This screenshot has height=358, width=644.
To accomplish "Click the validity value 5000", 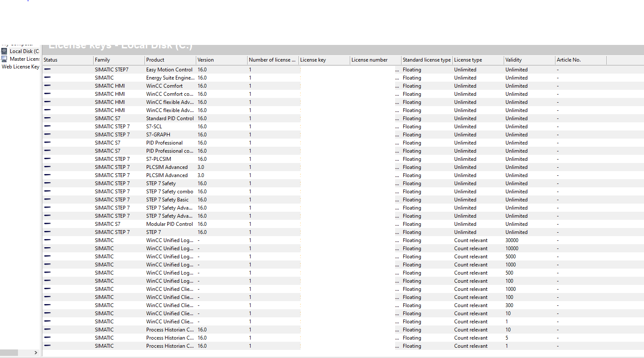I will coord(511,257).
